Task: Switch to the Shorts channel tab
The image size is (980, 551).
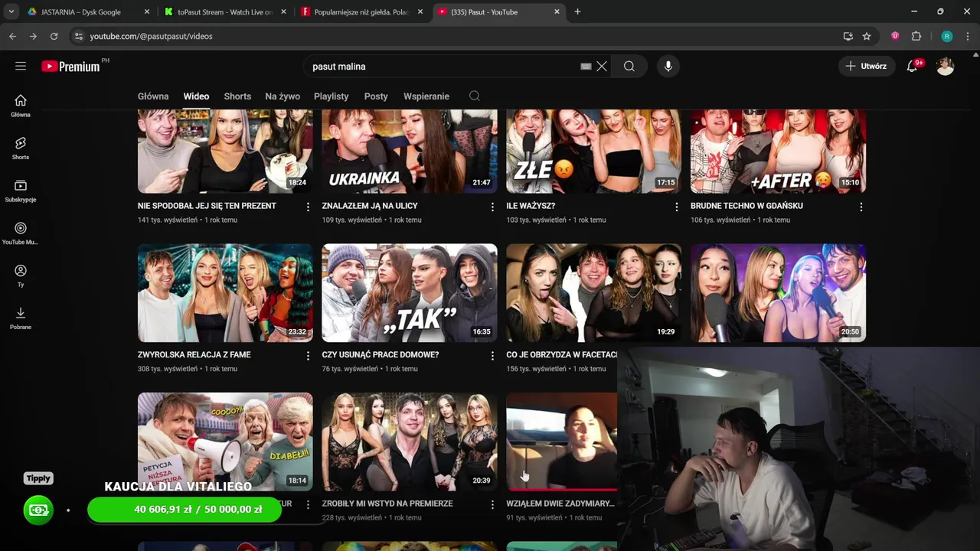Action: pyautogui.click(x=237, y=96)
